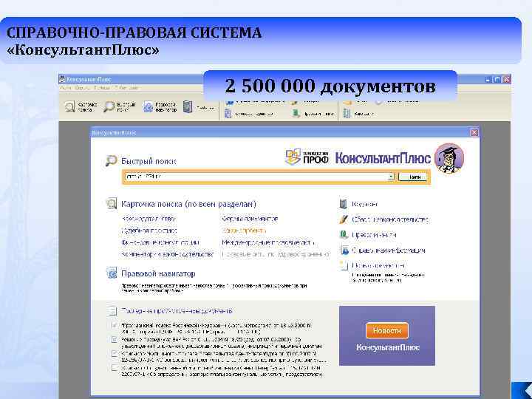This screenshot has height=399, width=532.
Task: Open the Кодексы link in right column
Action: pyautogui.click(x=365, y=204)
